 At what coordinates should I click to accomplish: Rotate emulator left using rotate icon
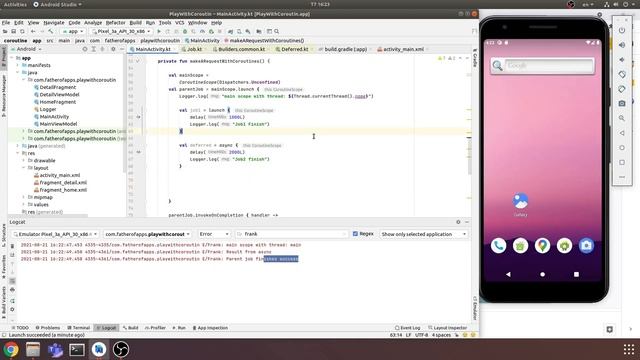(622, 75)
